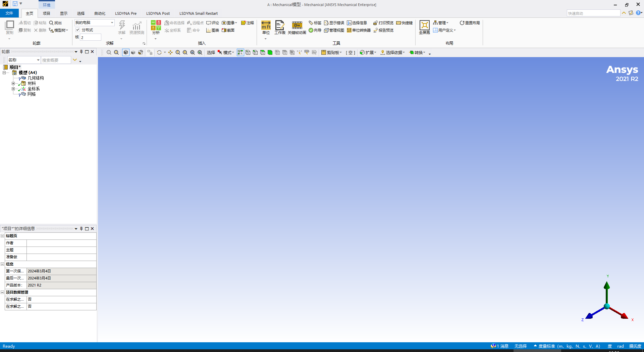Expand the 材料 node in model tree
The width and height of the screenshot is (644, 352).
point(13,83)
